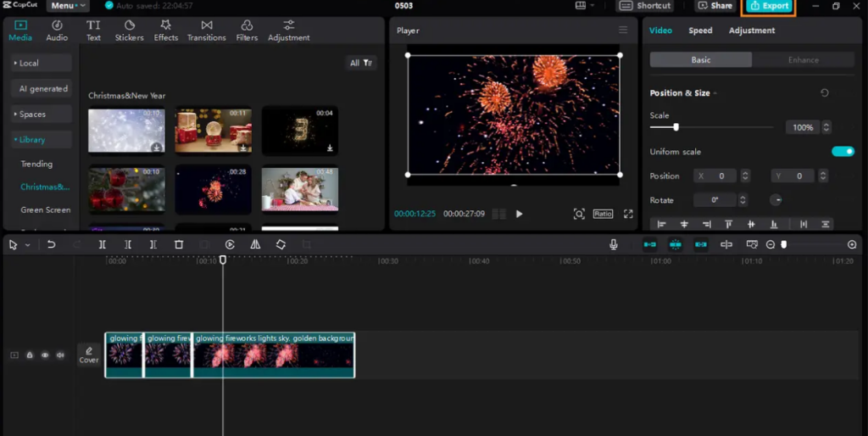Click Delete left of playhead tool
Screen dimensions: 868x436
coord(128,244)
